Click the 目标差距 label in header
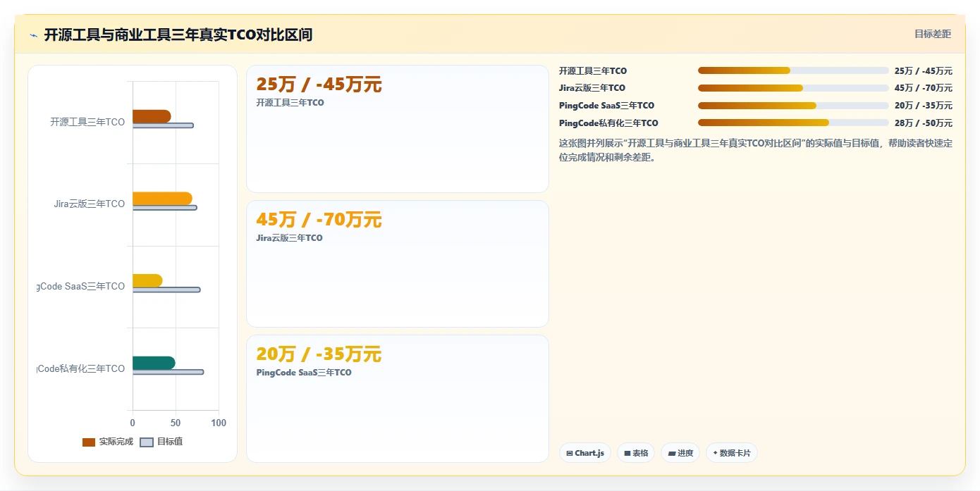Screen dimensions: 980x491 tap(933, 34)
